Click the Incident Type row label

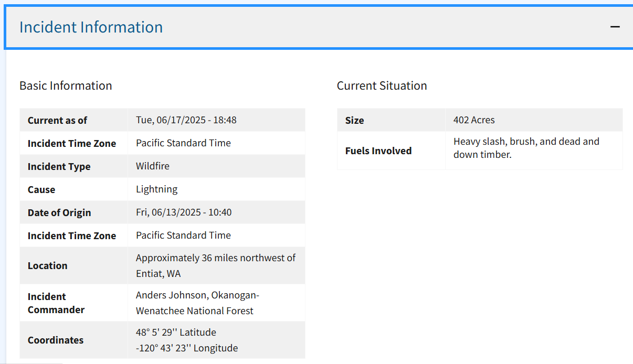click(x=59, y=166)
